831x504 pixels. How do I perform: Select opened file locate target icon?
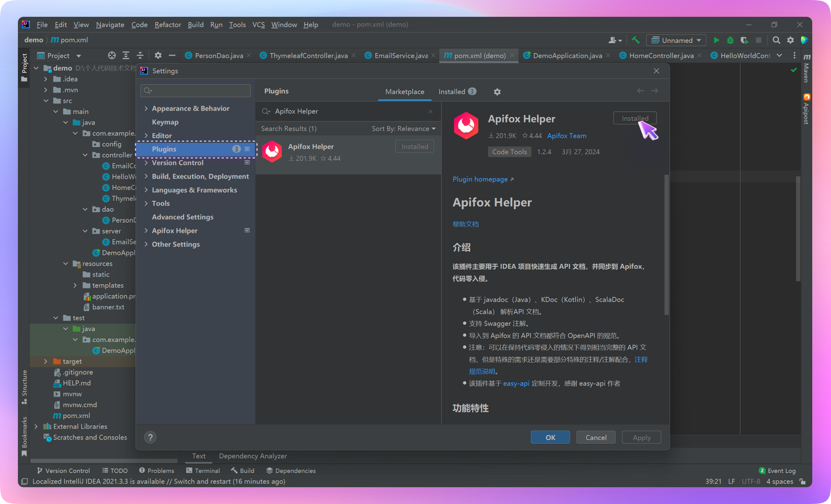(x=112, y=55)
